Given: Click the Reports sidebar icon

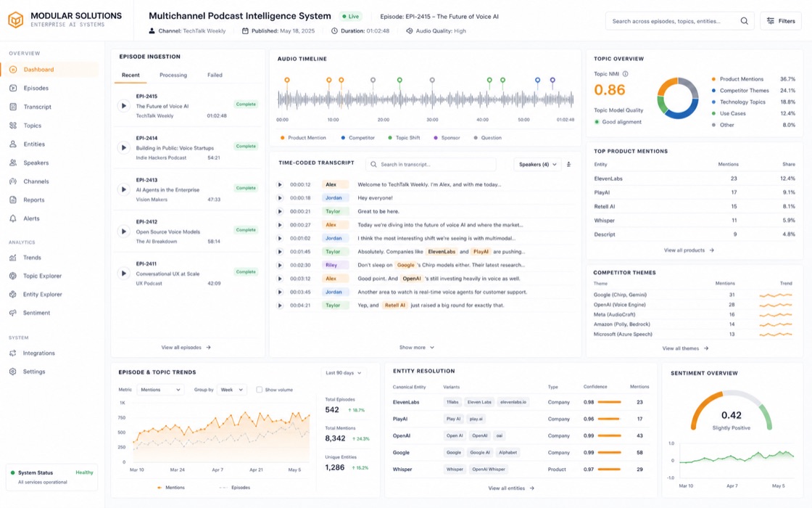Looking at the screenshot, I should click(13, 200).
